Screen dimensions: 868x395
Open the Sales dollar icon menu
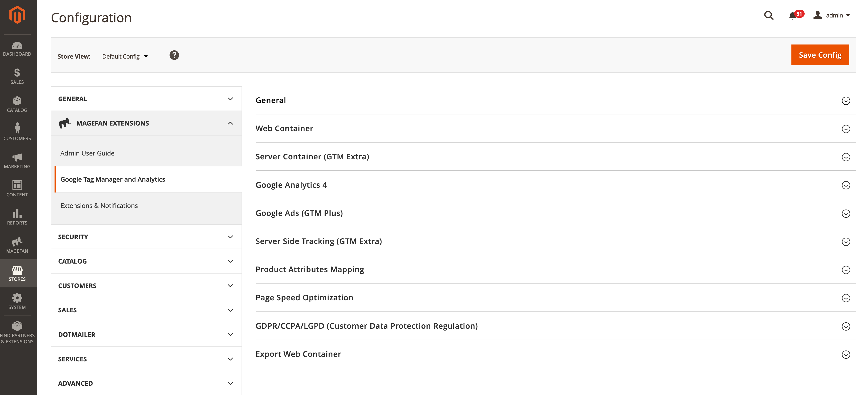pyautogui.click(x=17, y=76)
